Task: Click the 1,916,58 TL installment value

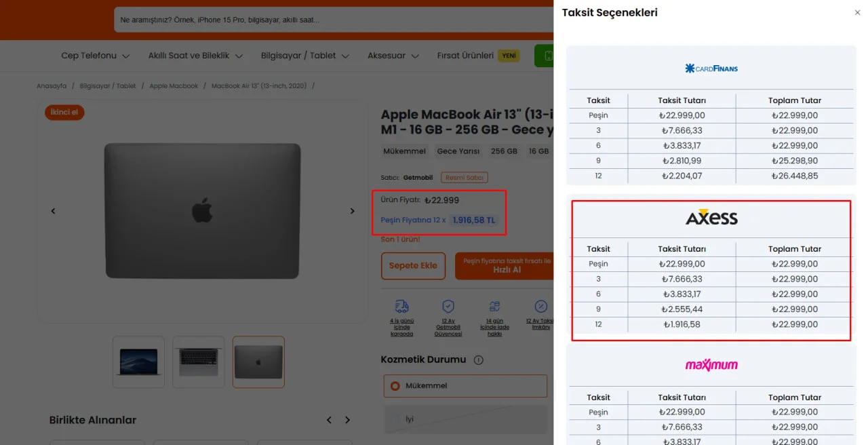Action: click(x=474, y=220)
